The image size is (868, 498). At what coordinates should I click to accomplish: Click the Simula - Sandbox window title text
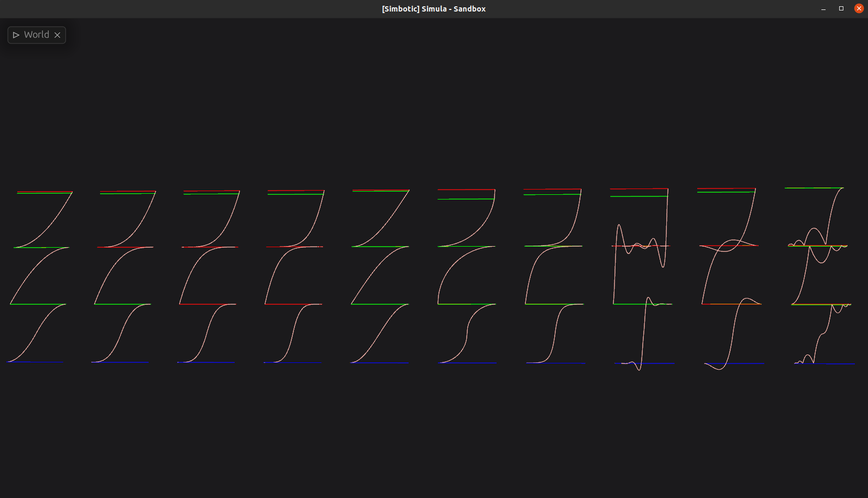[433, 9]
